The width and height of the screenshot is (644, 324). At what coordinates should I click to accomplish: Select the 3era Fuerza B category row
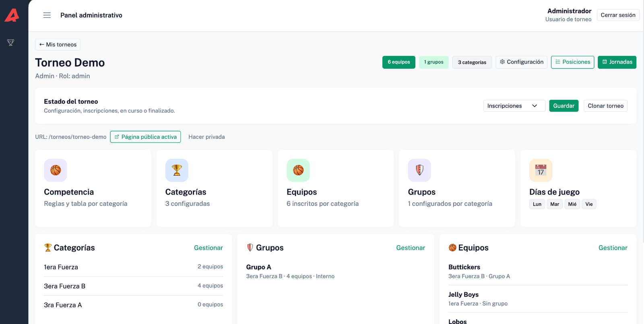coord(133,286)
